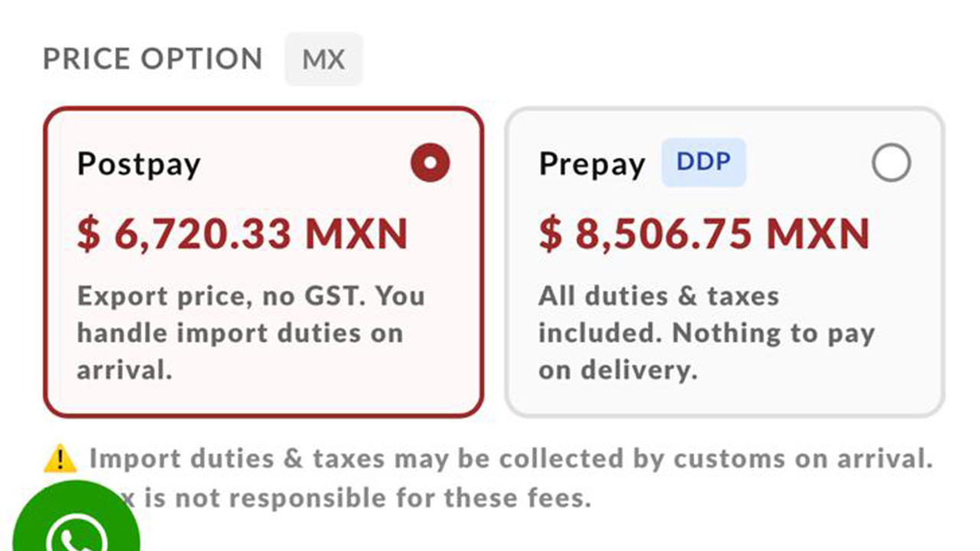Screen dimensions: 980x551
Task: Click the $ 8,506.75 MXN price
Action: click(704, 234)
